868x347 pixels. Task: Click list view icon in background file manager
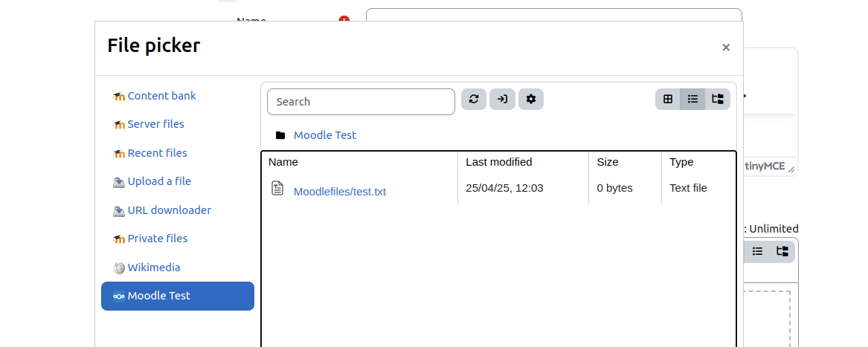(758, 251)
